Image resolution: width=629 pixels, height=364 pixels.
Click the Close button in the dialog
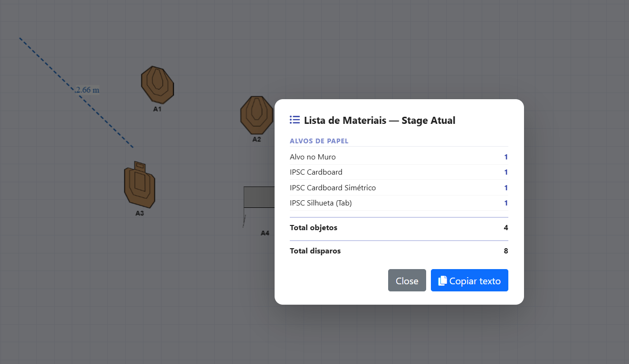pyautogui.click(x=407, y=280)
